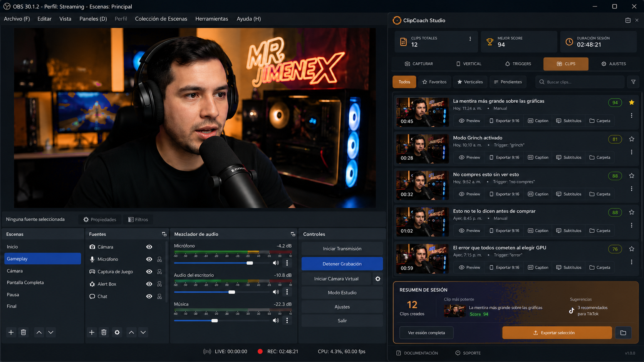Screen dimensions: 644x362
Task: Pop out the Fuentes dock icon
Action: pos(164,234)
